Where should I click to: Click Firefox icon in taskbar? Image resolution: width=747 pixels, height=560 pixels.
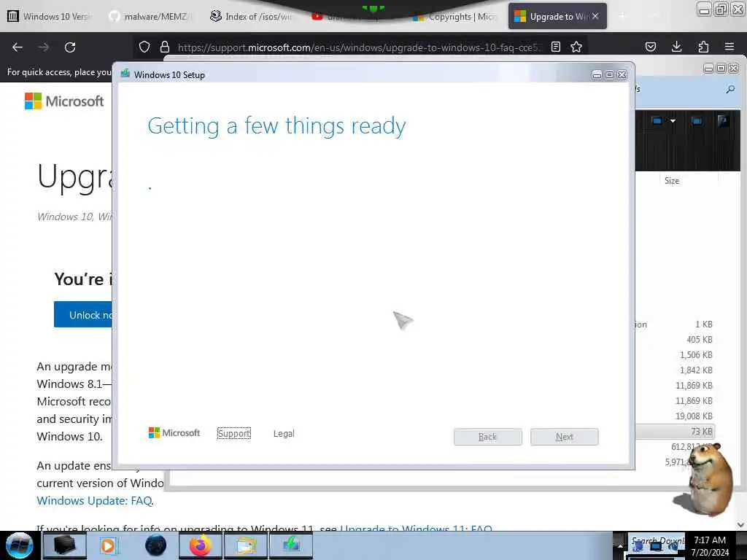(201, 545)
